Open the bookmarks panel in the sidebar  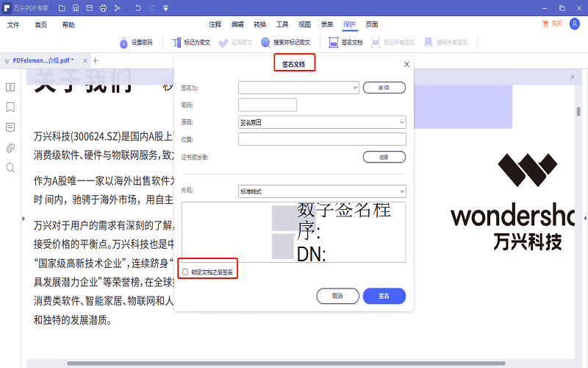[x=10, y=107]
